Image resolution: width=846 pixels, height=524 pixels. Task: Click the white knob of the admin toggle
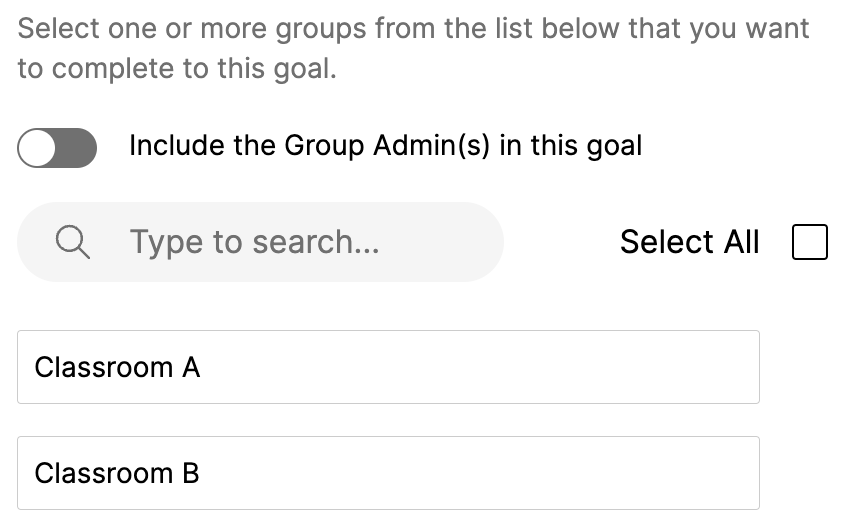[38, 149]
